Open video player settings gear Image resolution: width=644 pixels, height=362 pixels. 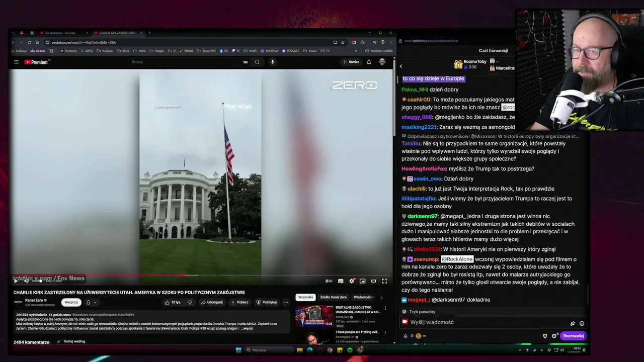click(x=352, y=281)
